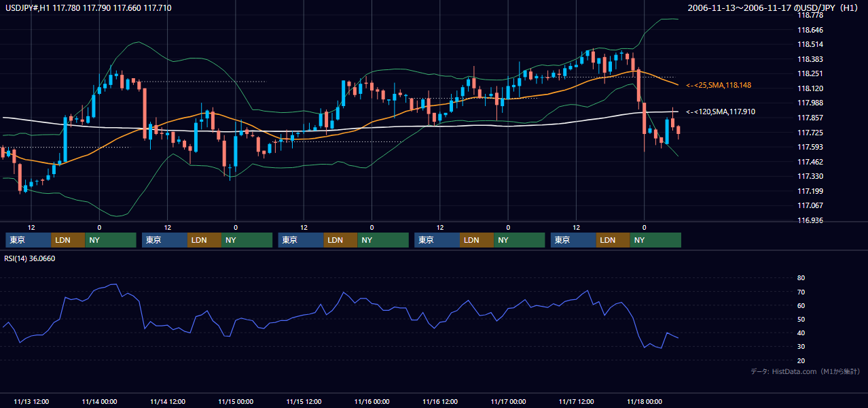Click the 11/17 00:00 time label
The image size is (868, 408).
508,401
